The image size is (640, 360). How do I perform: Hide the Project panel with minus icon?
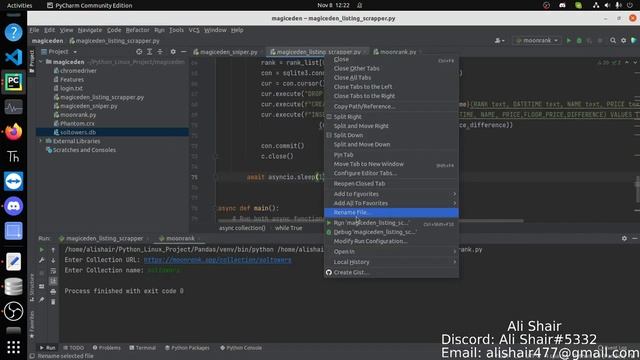pyautogui.click(x=184, y=52)
